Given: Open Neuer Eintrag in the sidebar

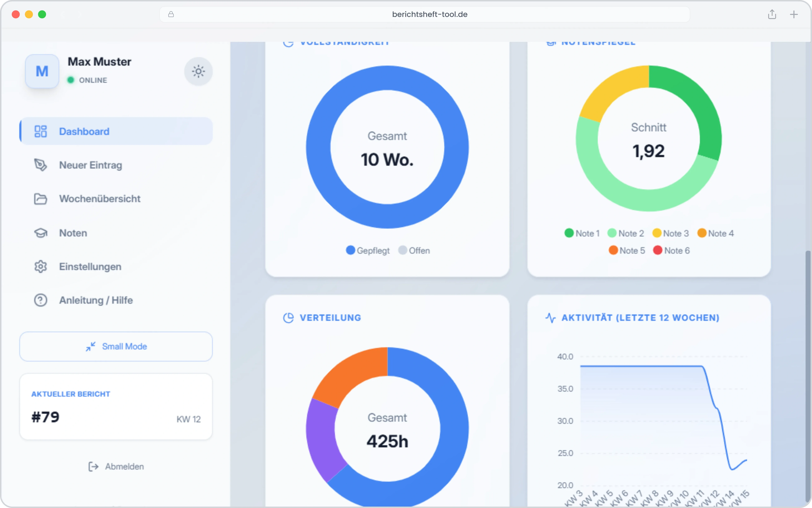Looking at the screenshot, I should coord(116,165).
